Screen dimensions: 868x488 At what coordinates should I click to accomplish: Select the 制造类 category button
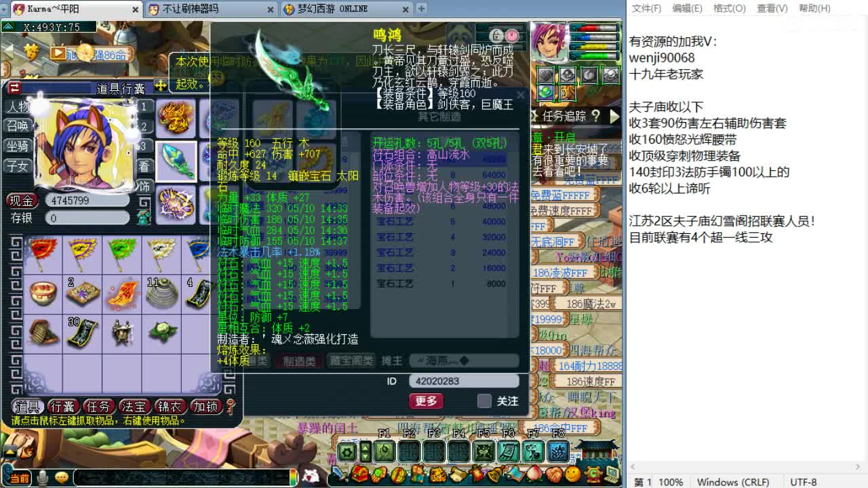point(299,361)
